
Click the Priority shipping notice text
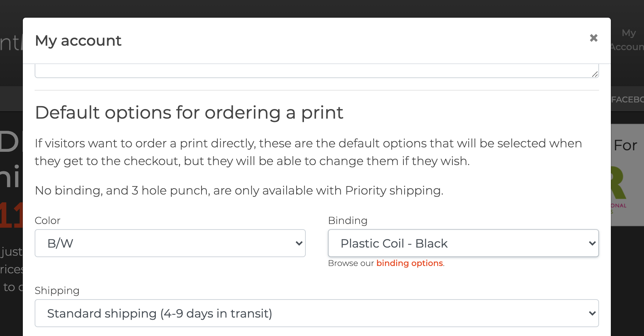pos(239,190)
